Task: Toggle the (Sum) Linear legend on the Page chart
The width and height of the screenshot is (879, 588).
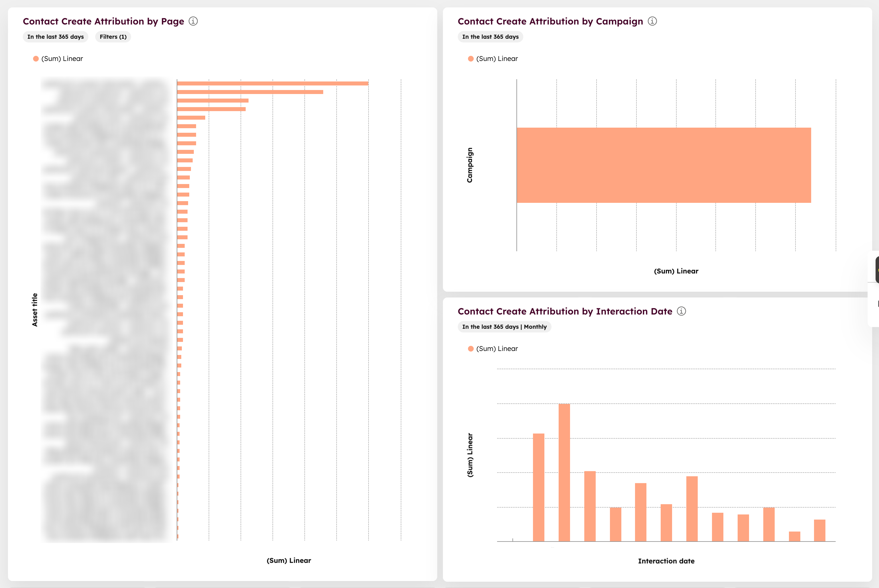Action: 62,58
